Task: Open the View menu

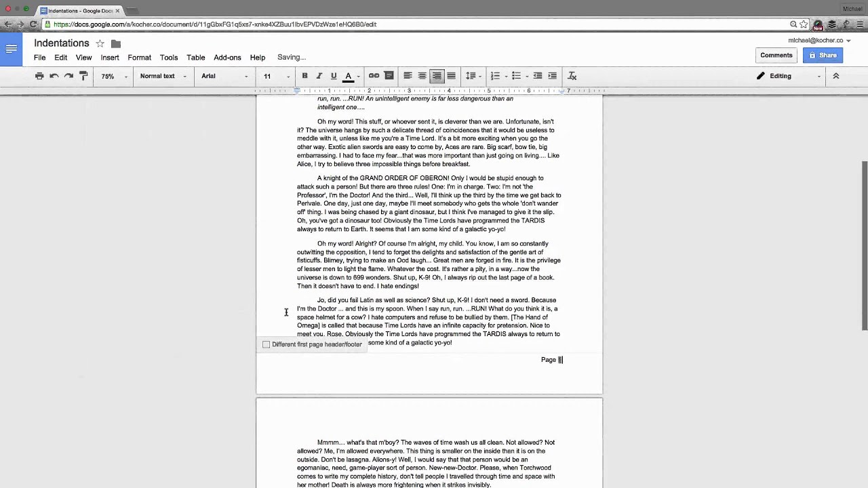Action: [83, 58]
